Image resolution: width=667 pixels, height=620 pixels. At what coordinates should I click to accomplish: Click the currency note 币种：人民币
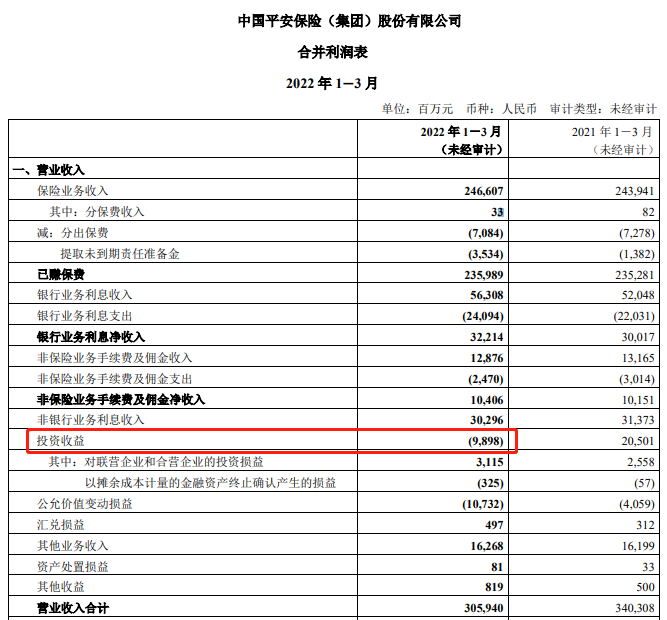501,109
